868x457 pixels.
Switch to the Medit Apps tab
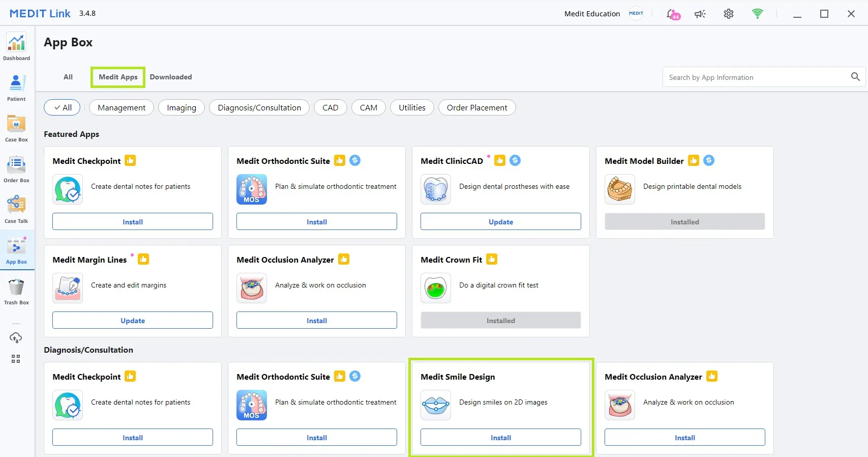(118, 77)
